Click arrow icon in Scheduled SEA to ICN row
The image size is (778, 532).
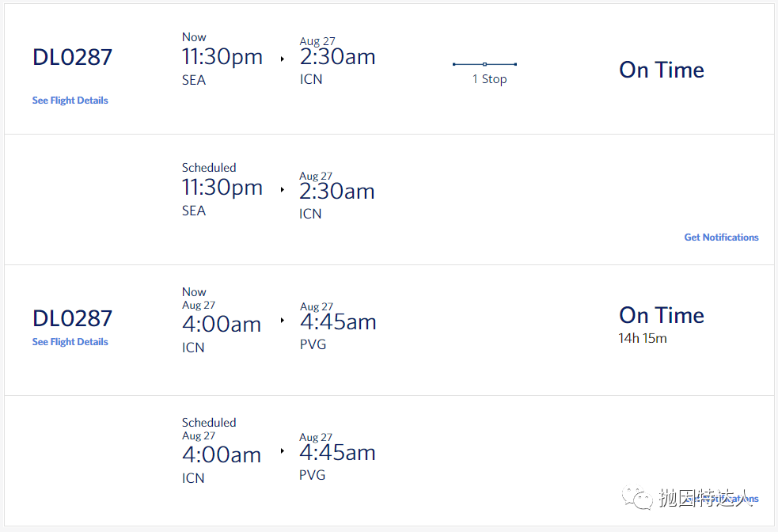pos(282,190)
